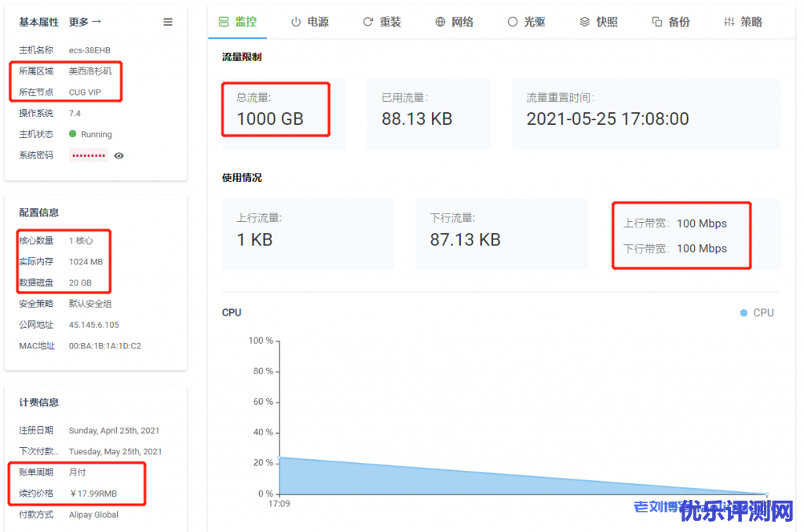The width and height of the screenshot is (804, 532).
Task: Open the hamburger menu in 基本属性 panel
Action: 168,22
